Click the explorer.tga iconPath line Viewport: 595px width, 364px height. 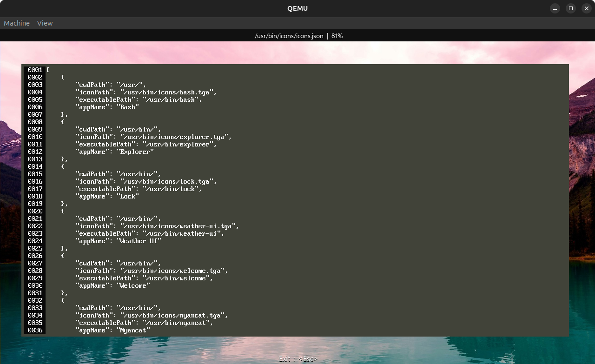154,137
